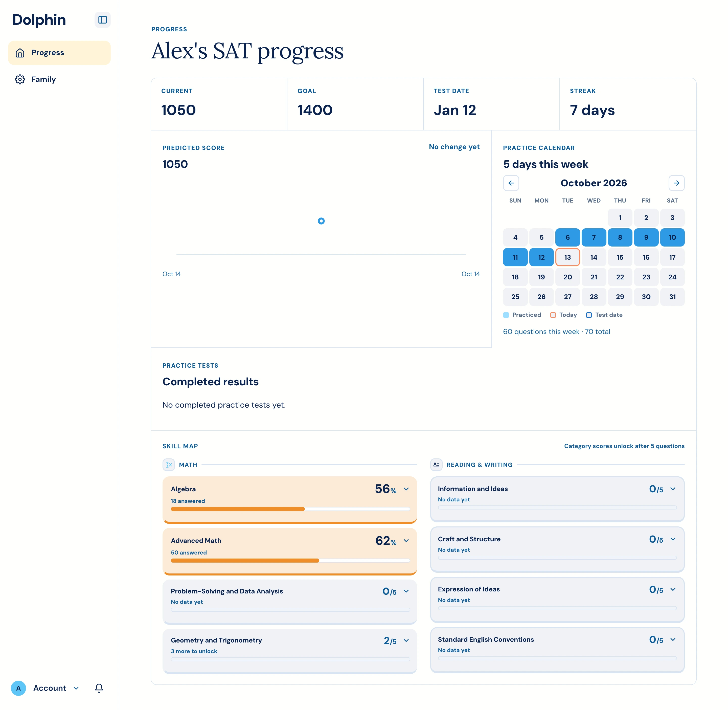Click 'Category scores unlock after 5 questions'
This screenshot has width=728, height=710.
[624, 446]
